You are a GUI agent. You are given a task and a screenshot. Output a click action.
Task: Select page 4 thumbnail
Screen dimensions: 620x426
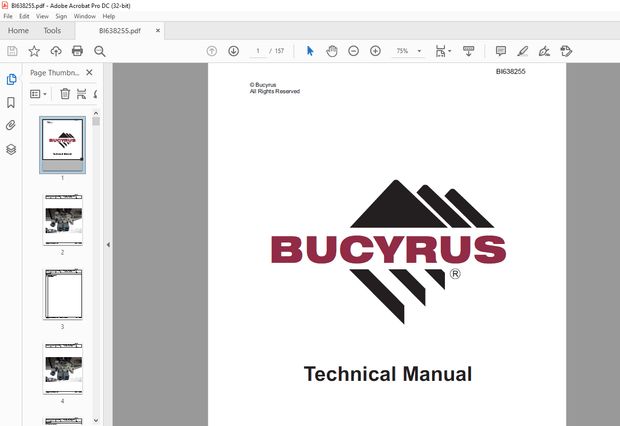point(62,368)
